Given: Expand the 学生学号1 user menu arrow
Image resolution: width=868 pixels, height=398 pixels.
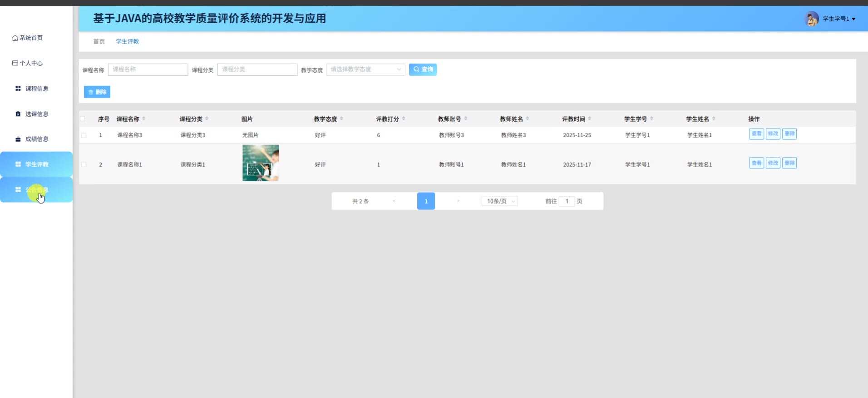Looking at the screenshot, I should pos(853,19).
